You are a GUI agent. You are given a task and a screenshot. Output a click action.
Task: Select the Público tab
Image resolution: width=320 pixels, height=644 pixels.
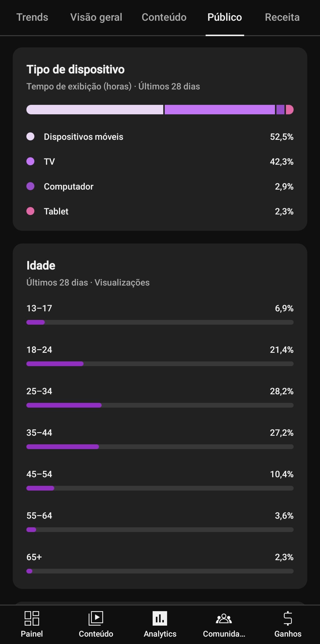click(x=225, y=17)
